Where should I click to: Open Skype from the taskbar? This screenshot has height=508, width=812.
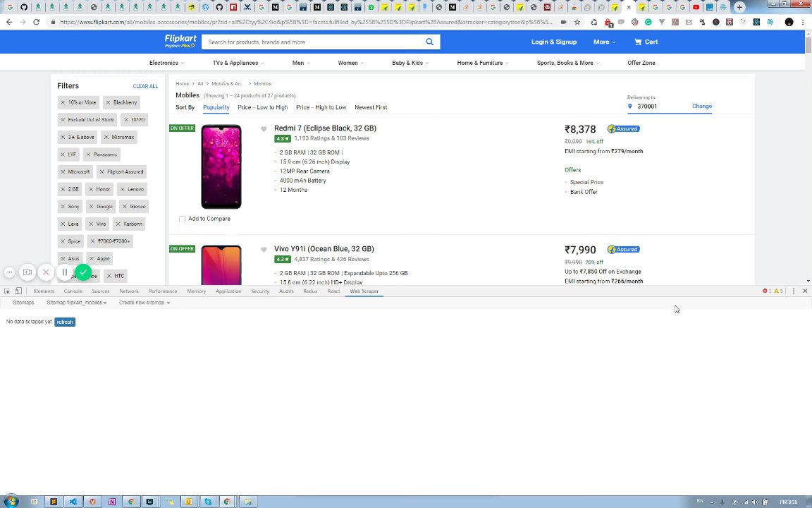coord(208,502)
